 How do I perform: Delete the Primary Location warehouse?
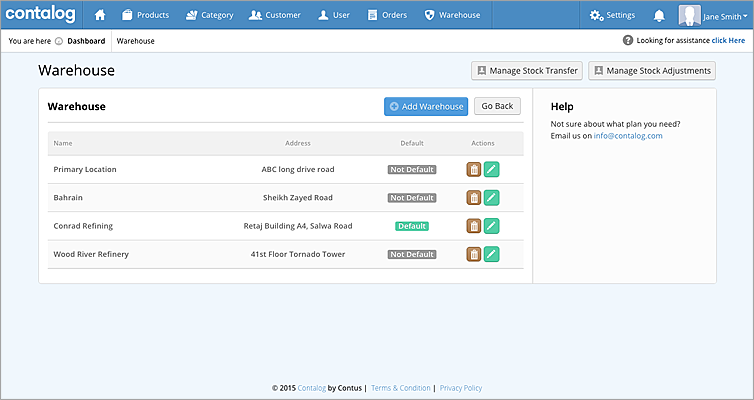coord(474,169)
